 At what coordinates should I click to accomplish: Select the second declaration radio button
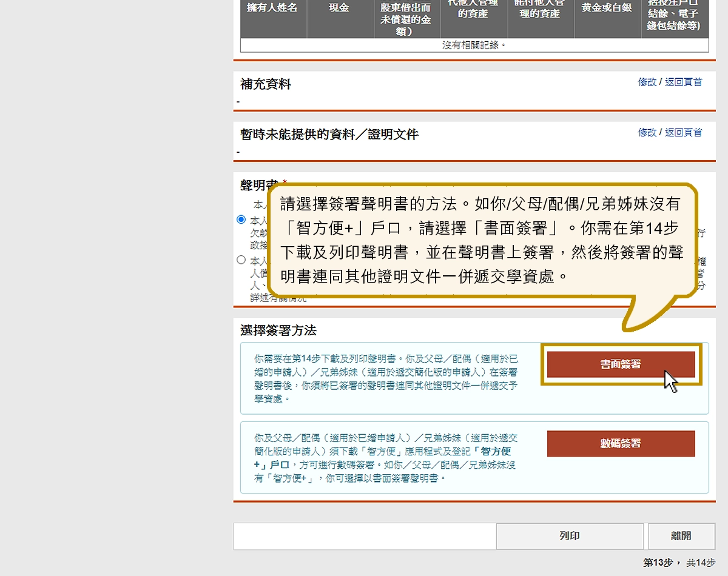pos(241,260)
